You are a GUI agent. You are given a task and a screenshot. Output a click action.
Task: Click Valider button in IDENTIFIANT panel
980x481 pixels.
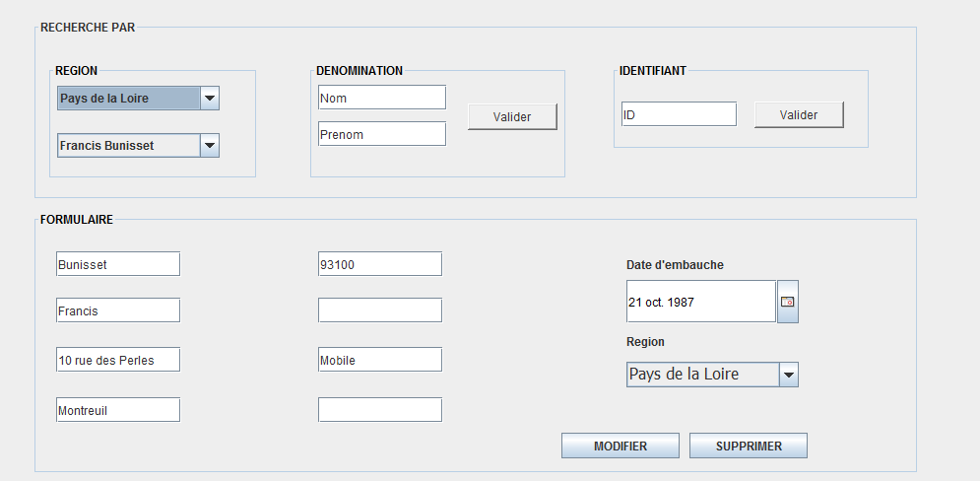point(799,115)
